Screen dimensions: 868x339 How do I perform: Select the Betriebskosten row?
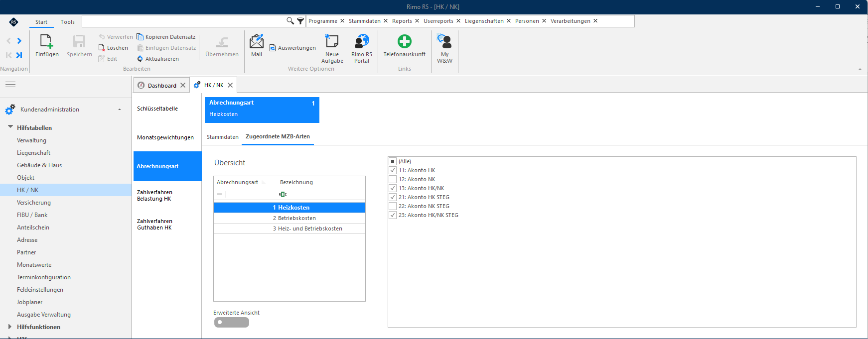tap(289, 218)
